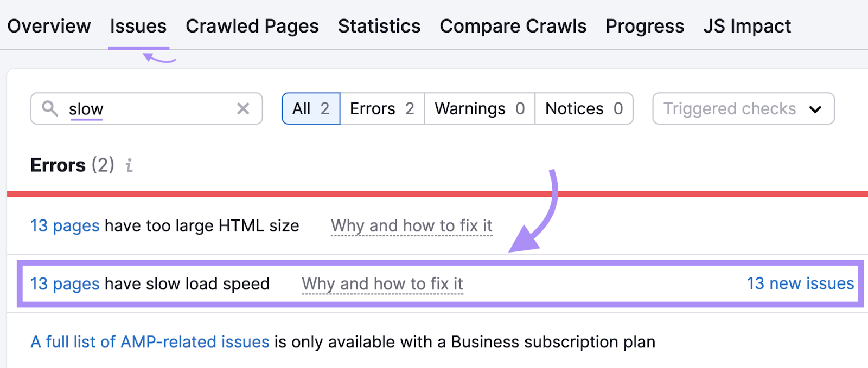Viewport: 868px width, 368px height.
Task: Click the search magnifier icon
Action: coord(50,109)
